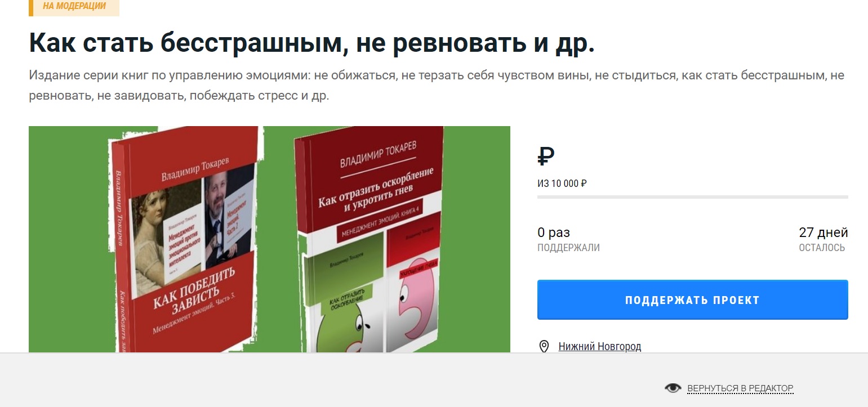Screen dimensions: 868x407
Task: Click the project description paragraph
Action: pos(437,86)
